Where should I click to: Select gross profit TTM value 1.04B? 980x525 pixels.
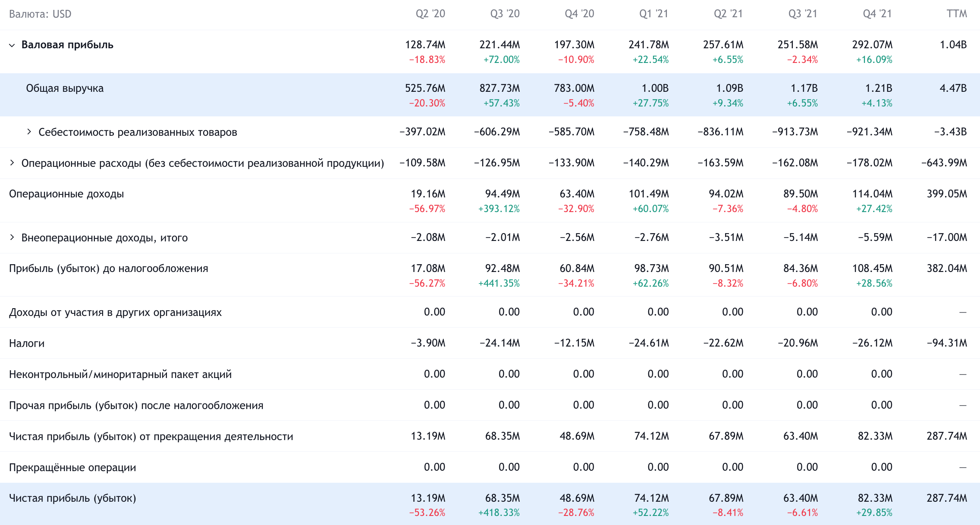(x=953, y=45)
